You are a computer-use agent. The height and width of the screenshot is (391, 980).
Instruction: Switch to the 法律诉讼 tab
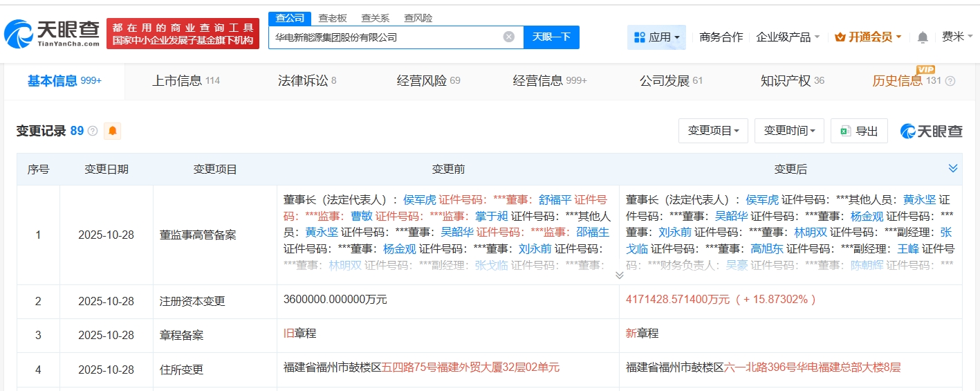[x=307, y=81]
